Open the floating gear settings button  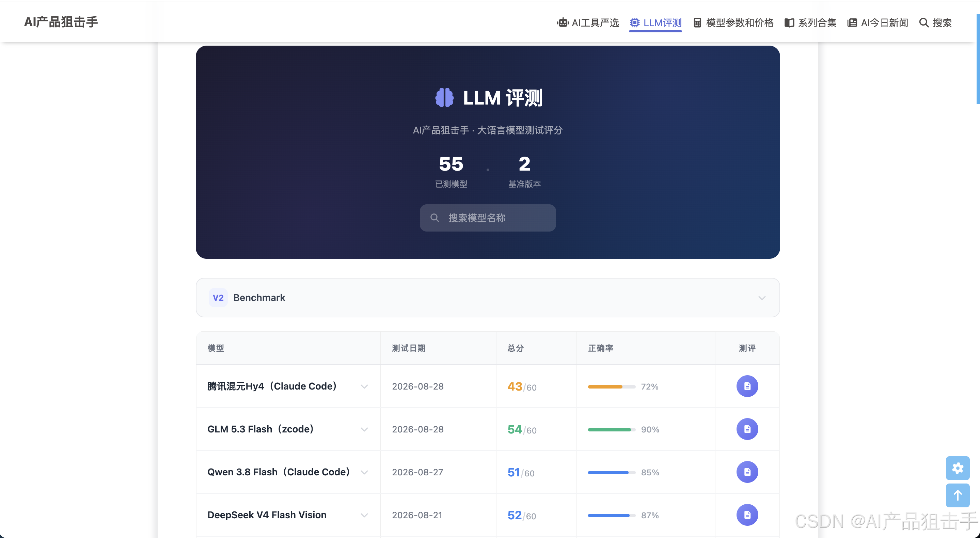tap(958, 468)
